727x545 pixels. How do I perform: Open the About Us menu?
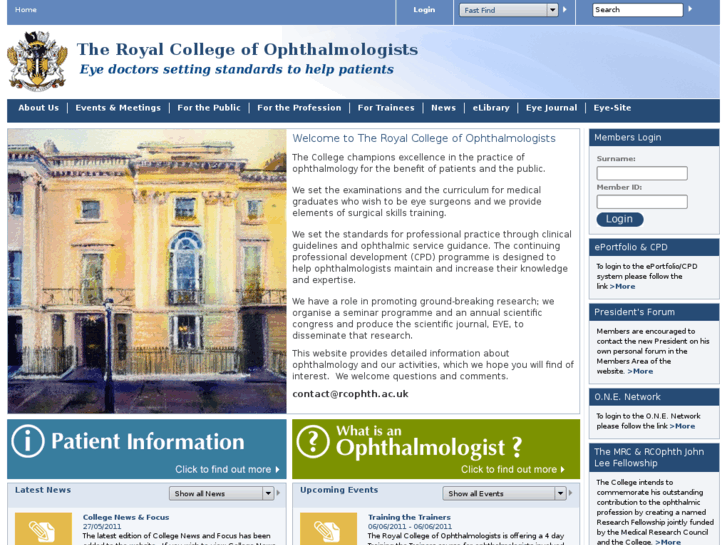click(38, 108)
